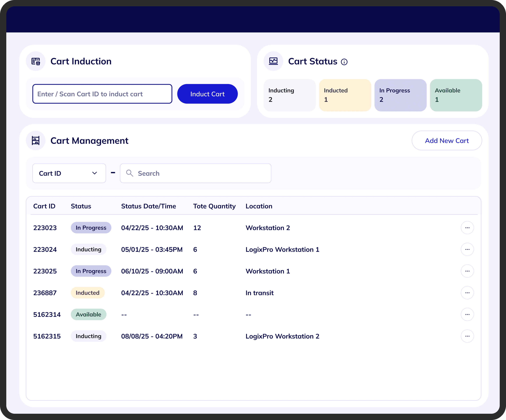Click cart ID 236887

45,293
